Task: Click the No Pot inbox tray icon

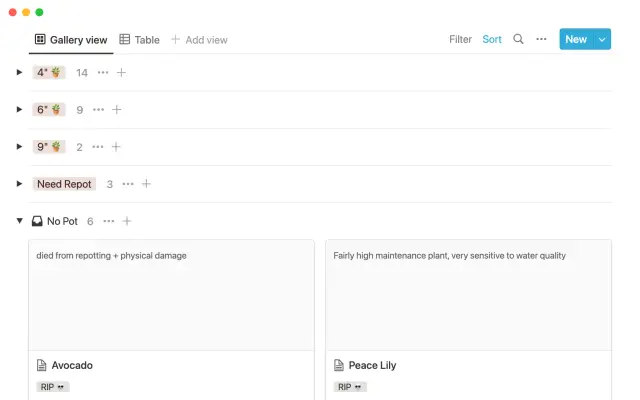Action: tap(37, 221)
